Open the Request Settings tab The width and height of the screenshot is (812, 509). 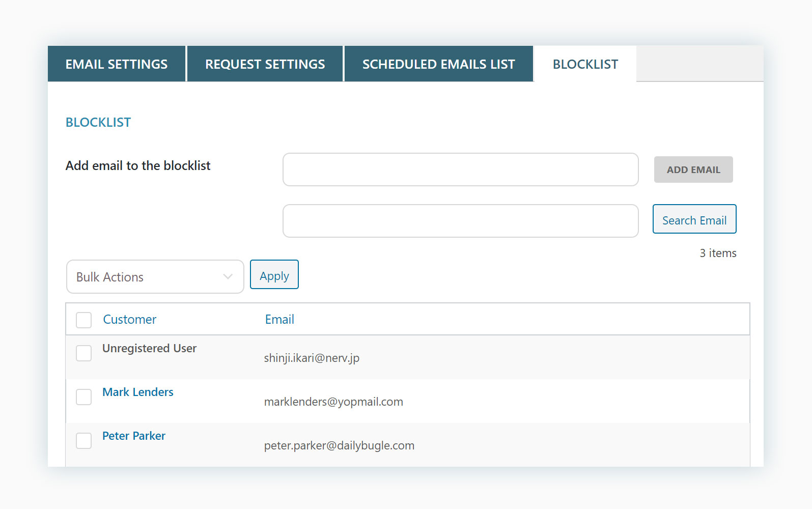click(265, 64)
